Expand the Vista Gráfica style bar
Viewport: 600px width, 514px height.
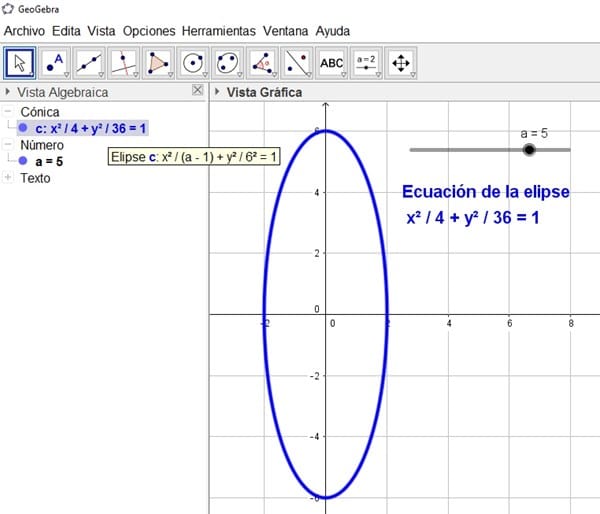217,92
